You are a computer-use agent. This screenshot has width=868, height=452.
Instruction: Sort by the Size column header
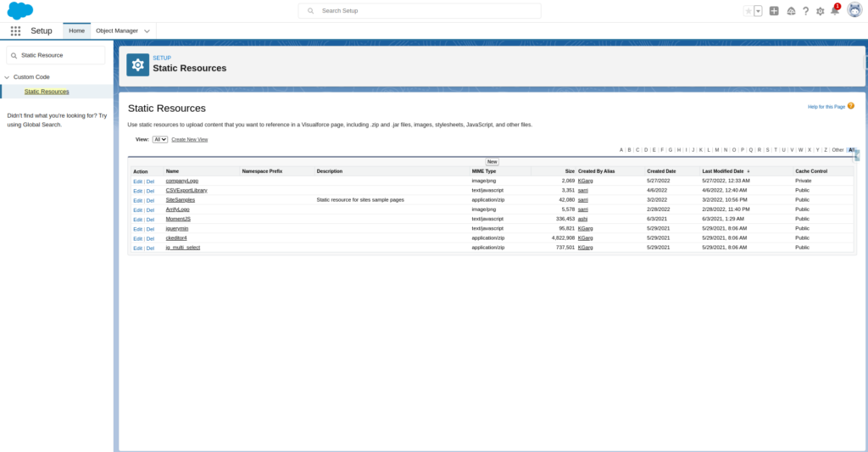coord(570,171)
